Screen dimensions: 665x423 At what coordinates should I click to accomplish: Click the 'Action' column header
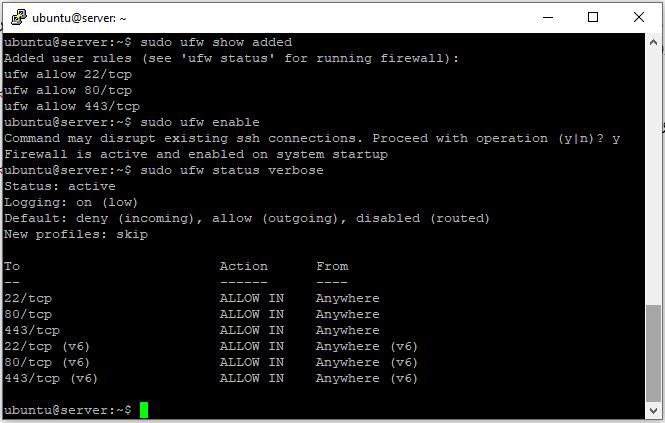[244, 266]
